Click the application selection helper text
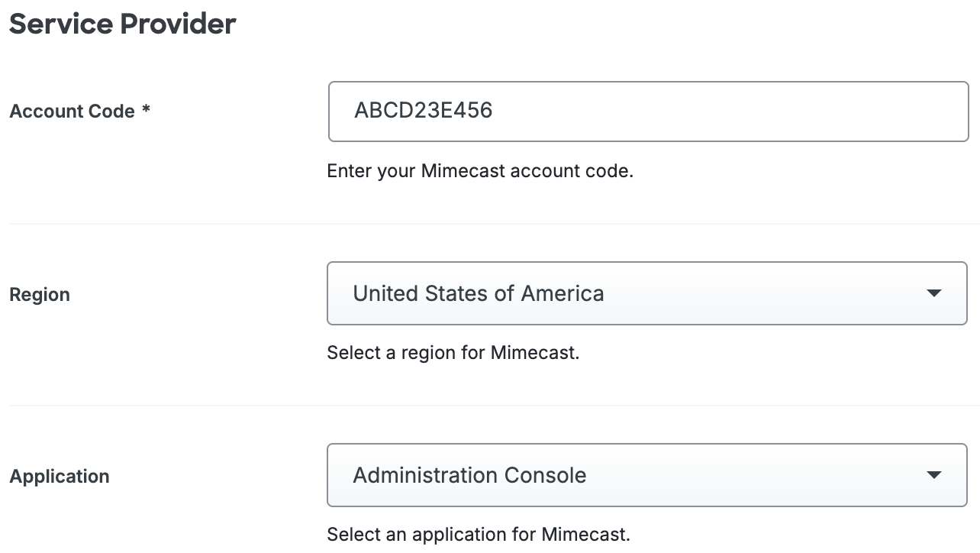The image size is (980, 553). tap(478, 534)
